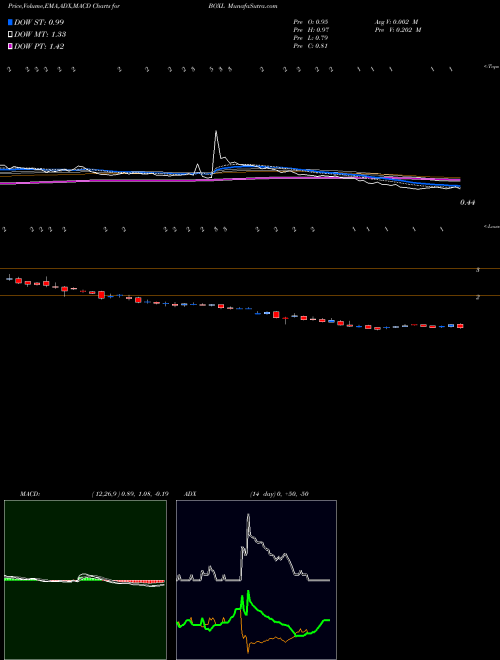
Task: Click the '<Lows' label at right edge
Action: (492, 226)
